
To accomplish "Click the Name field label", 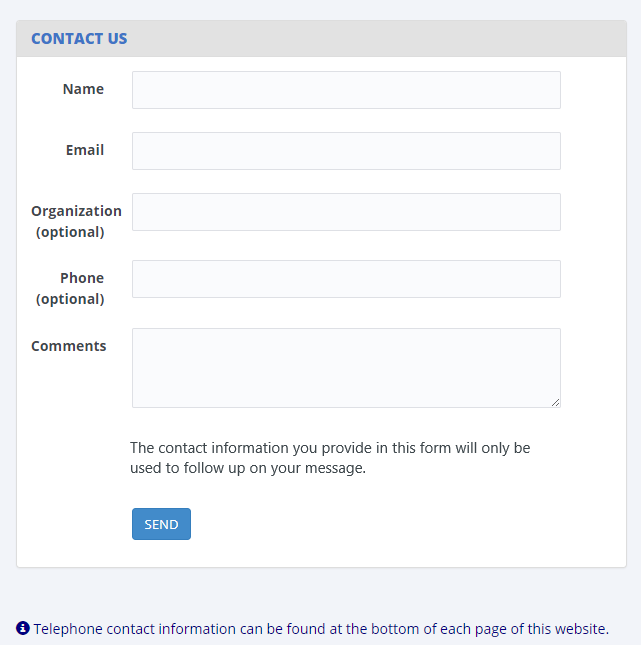I will [x=83, y=89].
